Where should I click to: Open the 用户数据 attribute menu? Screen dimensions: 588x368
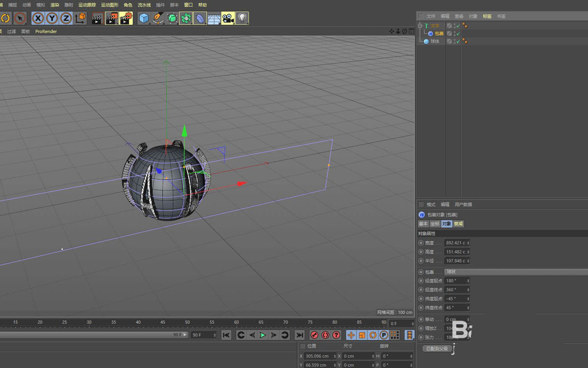(x=463, y=205)
